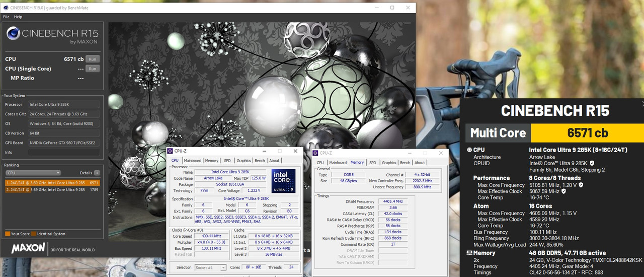Click the Core Voltage value 1.232 V
The width and height of the screenshot is (644, 277).
pyautogui.click(x=254, y=191)
